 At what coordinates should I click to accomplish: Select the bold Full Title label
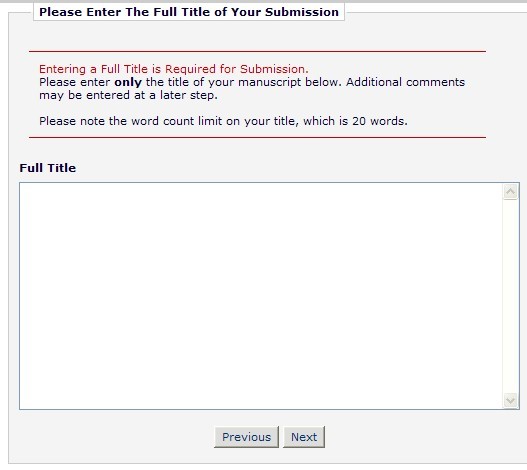coord(48,168)
